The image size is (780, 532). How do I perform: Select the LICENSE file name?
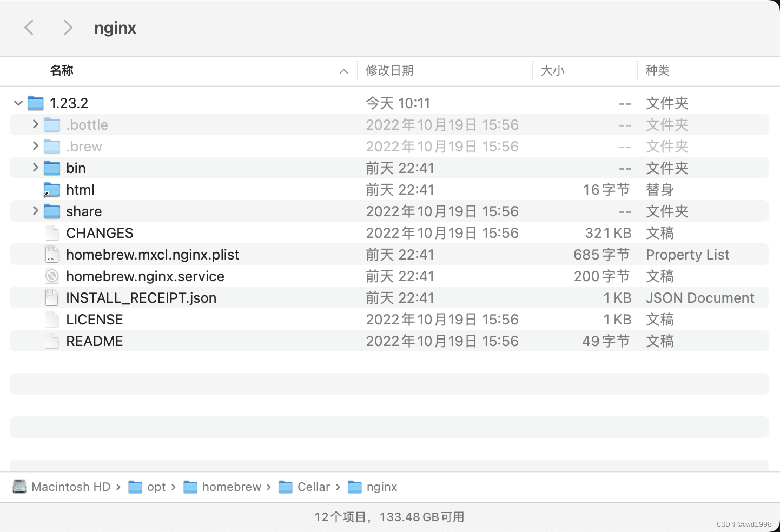pyautogui.click(x=95, y=319)
